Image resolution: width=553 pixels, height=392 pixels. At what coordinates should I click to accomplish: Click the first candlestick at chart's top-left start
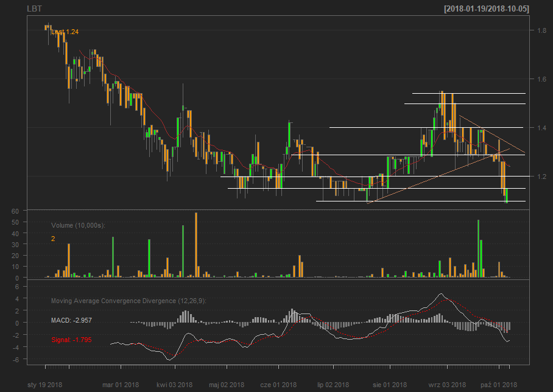click(x=46, y=27)
